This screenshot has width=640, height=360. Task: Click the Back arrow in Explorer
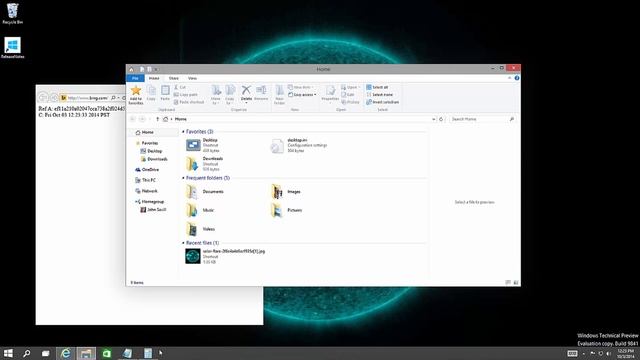[x=133, y=119]
